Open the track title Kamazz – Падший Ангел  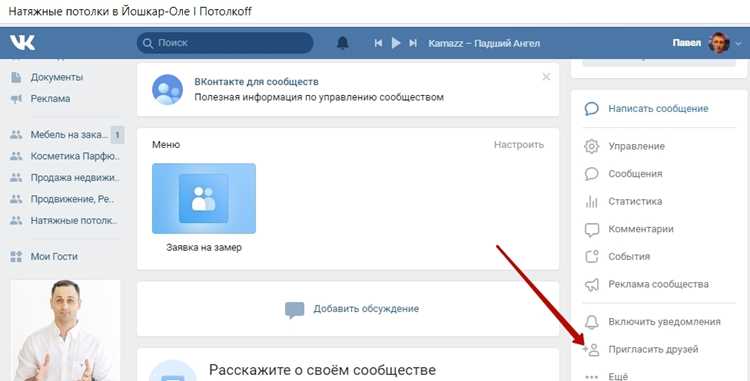(x=484, y=44)
